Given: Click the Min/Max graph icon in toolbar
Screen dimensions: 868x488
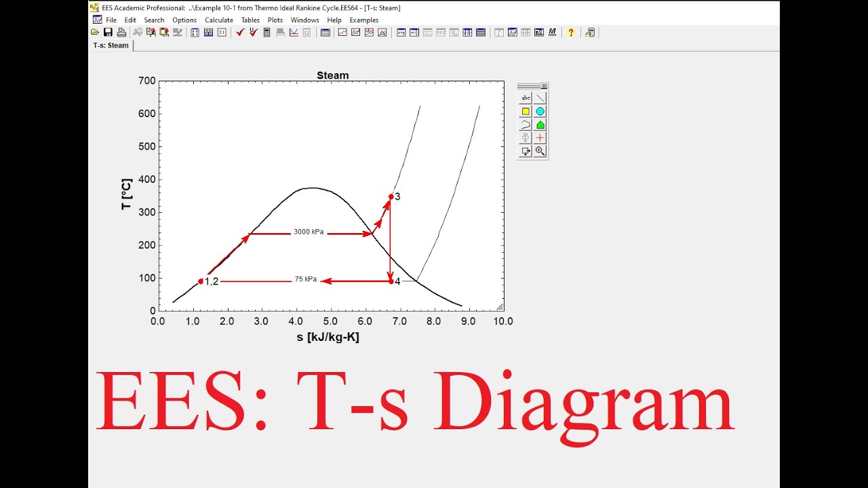Looking at the screenshot, I should pyautogui.click(x=294, y=33).
